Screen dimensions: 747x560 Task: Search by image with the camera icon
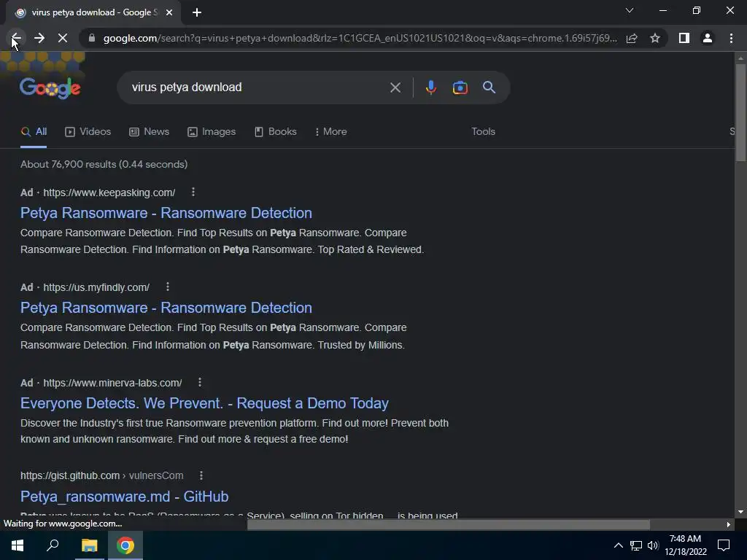460,87
